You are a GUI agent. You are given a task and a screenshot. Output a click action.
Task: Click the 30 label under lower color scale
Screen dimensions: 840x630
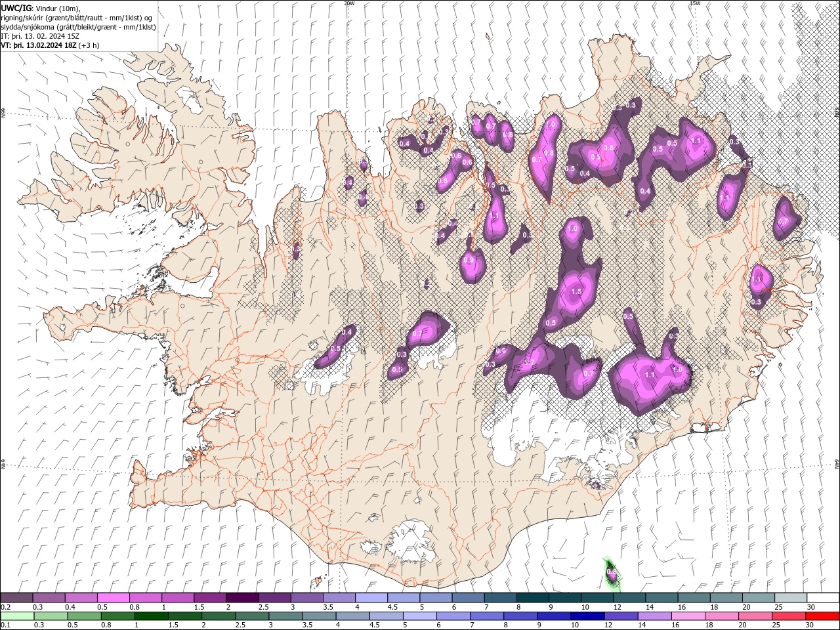[x=811, y=625]
